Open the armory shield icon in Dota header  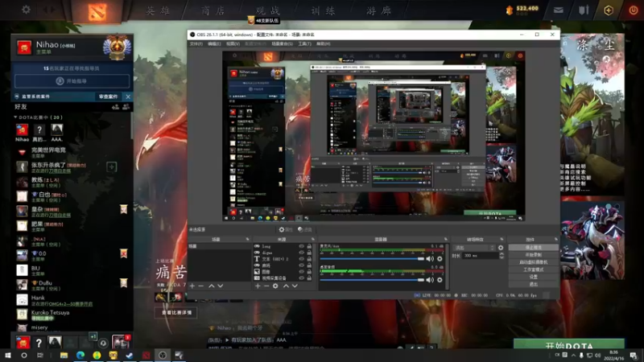(x=584, y=10)
